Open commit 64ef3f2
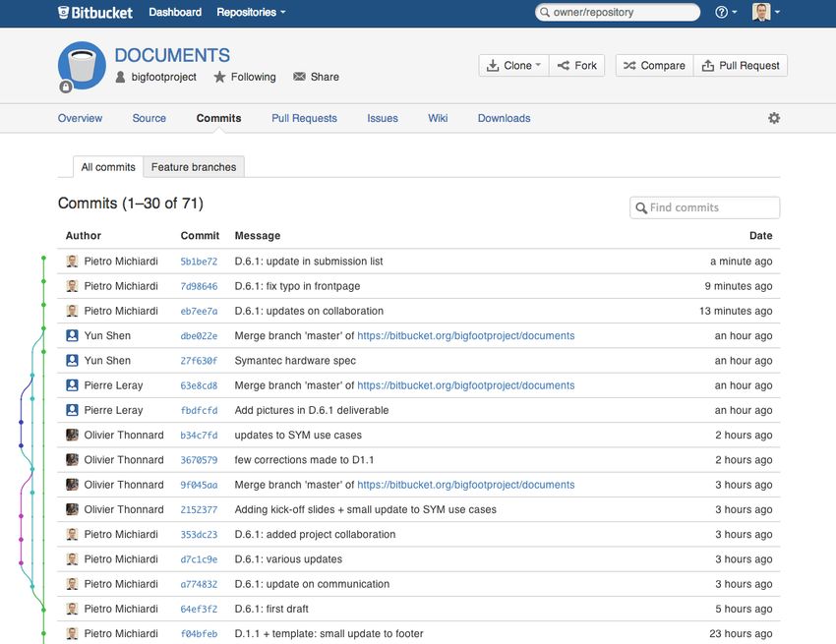The image size is (836, 644). tap(199, 609)
